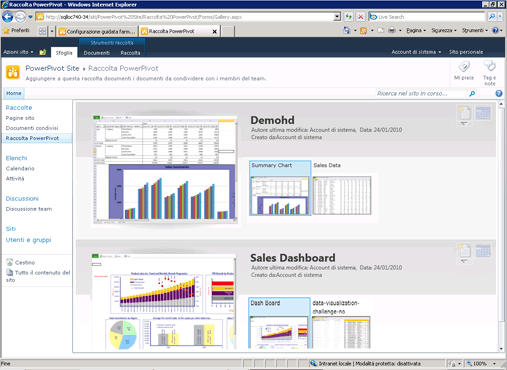Close the Raccolta PowerPivot browser tab
This screenshot has height=370, width=507.
pyautogui.click(x=215, y=32)
